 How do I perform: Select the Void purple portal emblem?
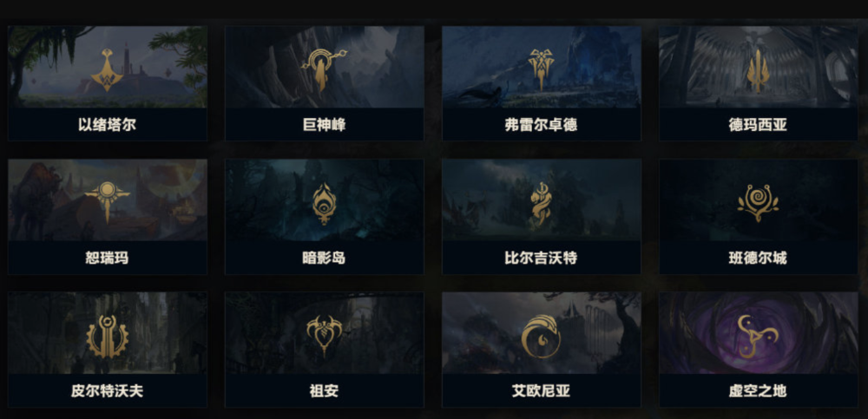click(758, 337)
